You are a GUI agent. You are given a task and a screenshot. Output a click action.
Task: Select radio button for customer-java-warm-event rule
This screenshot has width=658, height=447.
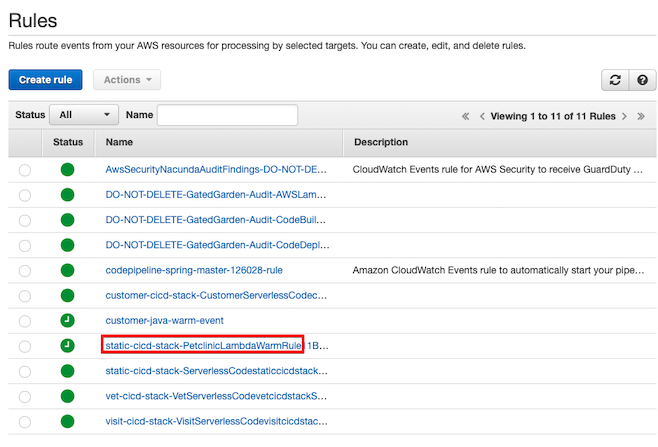(25, 321)
